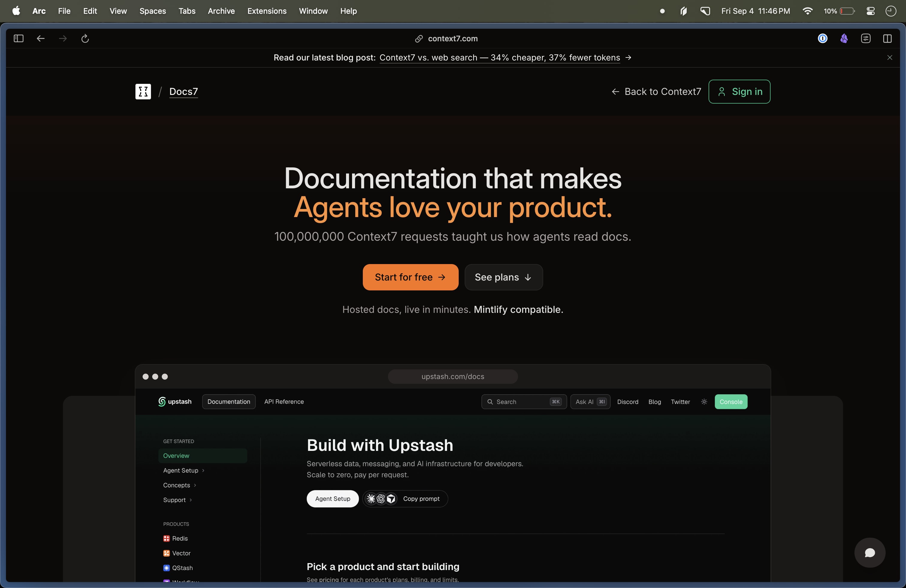Click the Claude asterisk icon near Copy prompt
The width and height of the screenshot is (906, 588).
pyautogui.click(x=371, y=498)
